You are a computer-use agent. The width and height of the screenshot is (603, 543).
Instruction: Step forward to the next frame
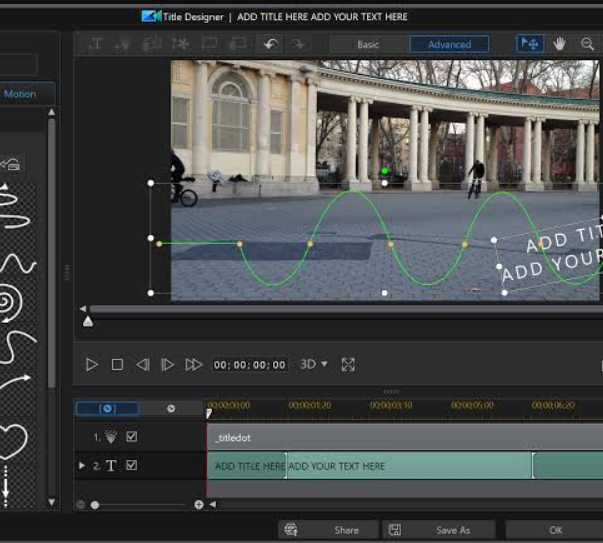click(x=167, y=365)
